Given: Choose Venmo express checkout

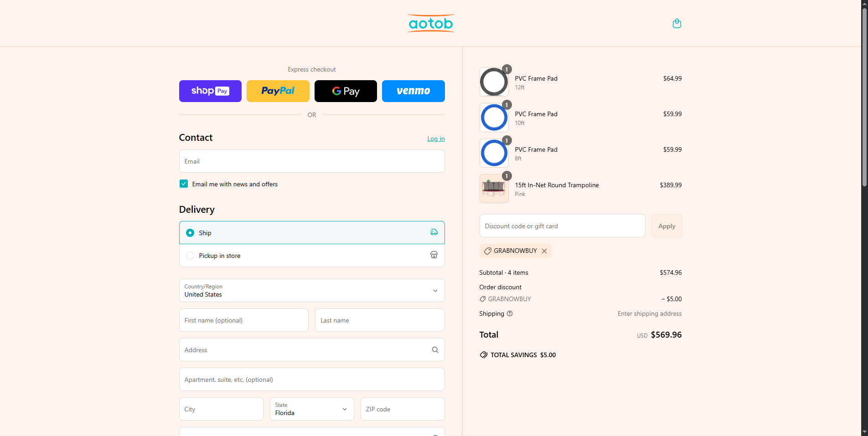Looking at the screenshot, I should 413,91.
